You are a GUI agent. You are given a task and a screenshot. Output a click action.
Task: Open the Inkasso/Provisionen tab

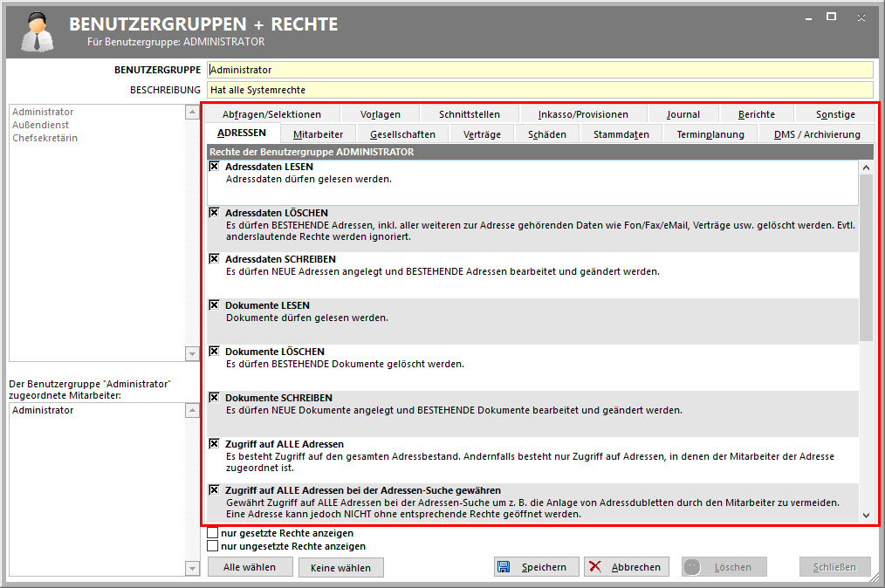tap(583, 114)
